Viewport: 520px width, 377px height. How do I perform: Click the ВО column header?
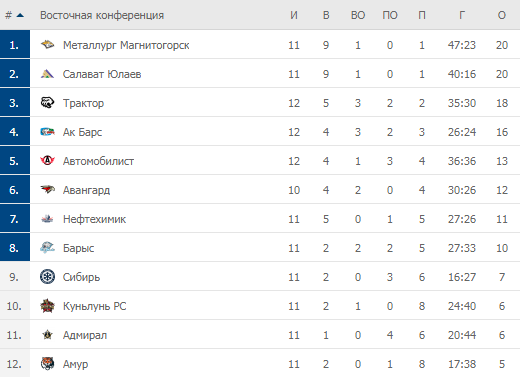tap(358, 15)
